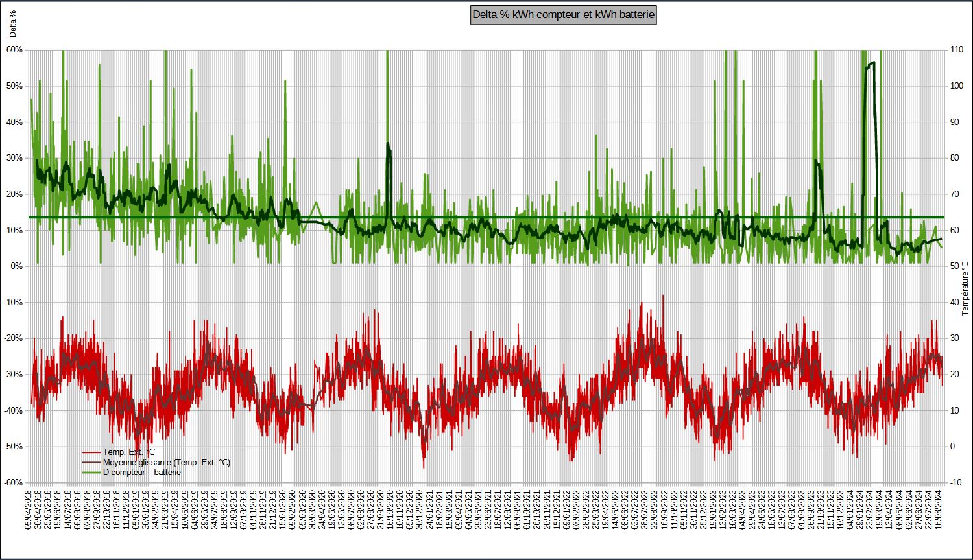Click the -10 label on the temperature axis
This screenshot has height=560, width=973.
point(957,483)
